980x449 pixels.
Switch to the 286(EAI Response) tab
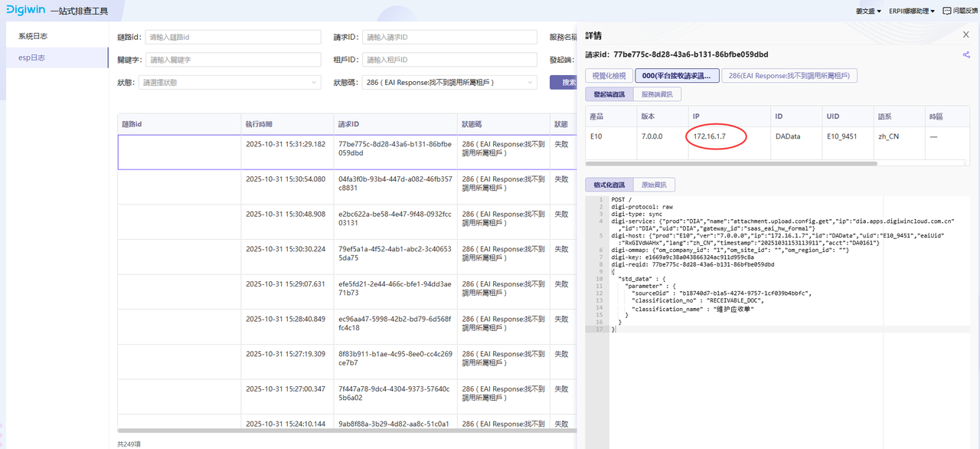click(789, 75)
